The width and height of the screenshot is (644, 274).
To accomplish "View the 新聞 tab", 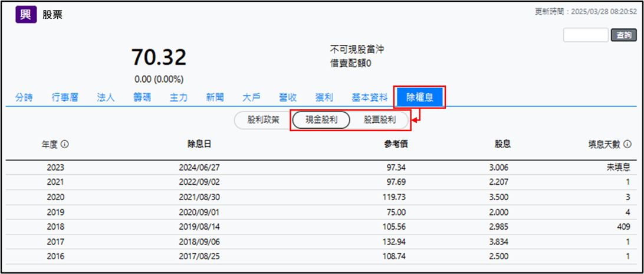I will click(215, 97).
